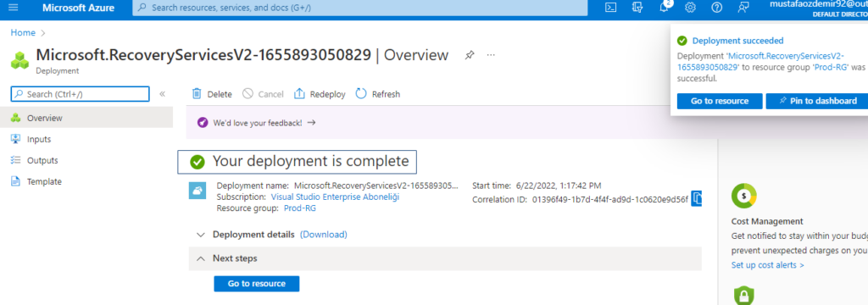The height and width of the screenshot is (305, 868).
Task: Open deployment name link in notification
Action: pyautogui.click(x=759, y=62)
